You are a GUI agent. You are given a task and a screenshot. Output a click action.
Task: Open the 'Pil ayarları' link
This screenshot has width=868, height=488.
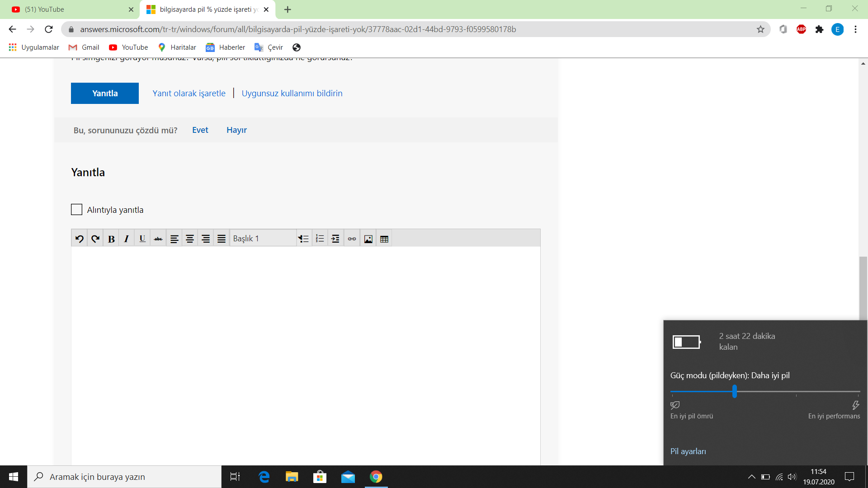[x=688, y=451]
